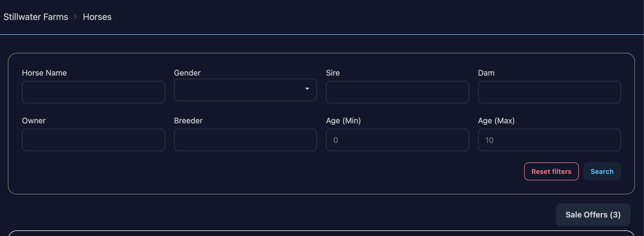Viewport: 644px width, 236px height.
Task: Click the Gender dropdown caret arrow
Action: [307, 89]
